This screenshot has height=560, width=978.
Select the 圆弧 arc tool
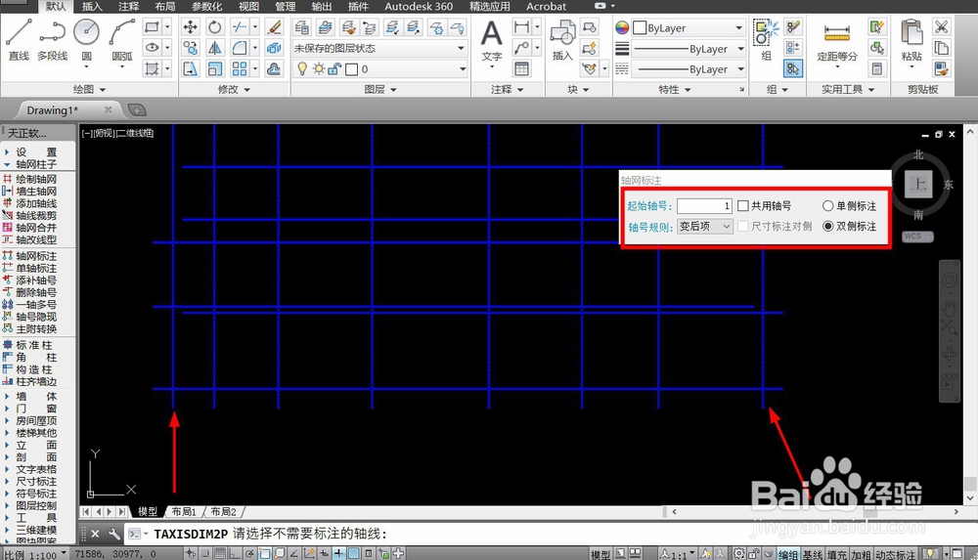[x=121, y=39]
